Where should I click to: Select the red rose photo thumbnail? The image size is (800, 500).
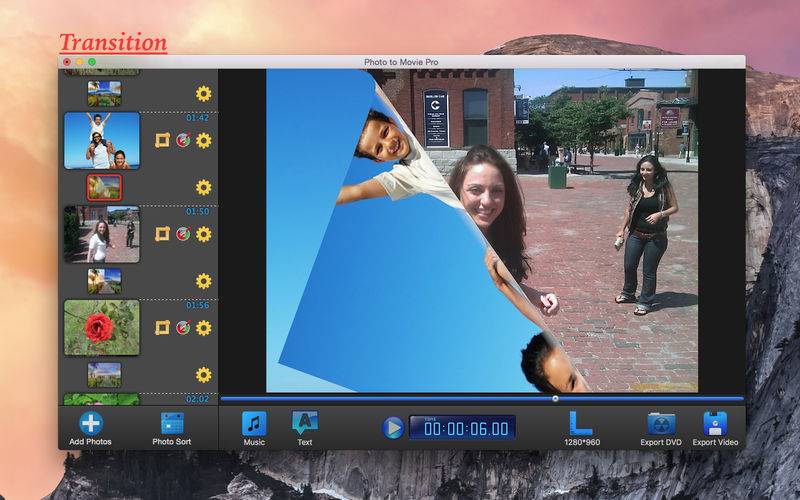pos(102,328)
